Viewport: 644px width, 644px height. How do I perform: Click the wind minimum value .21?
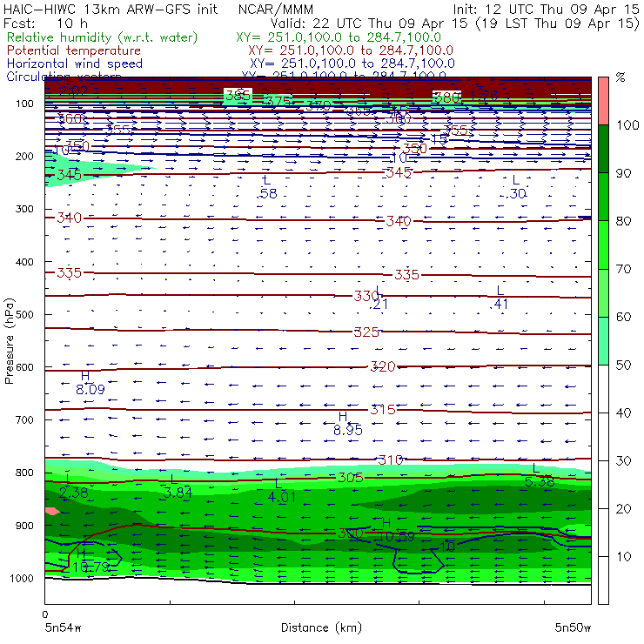pos(379,304)
